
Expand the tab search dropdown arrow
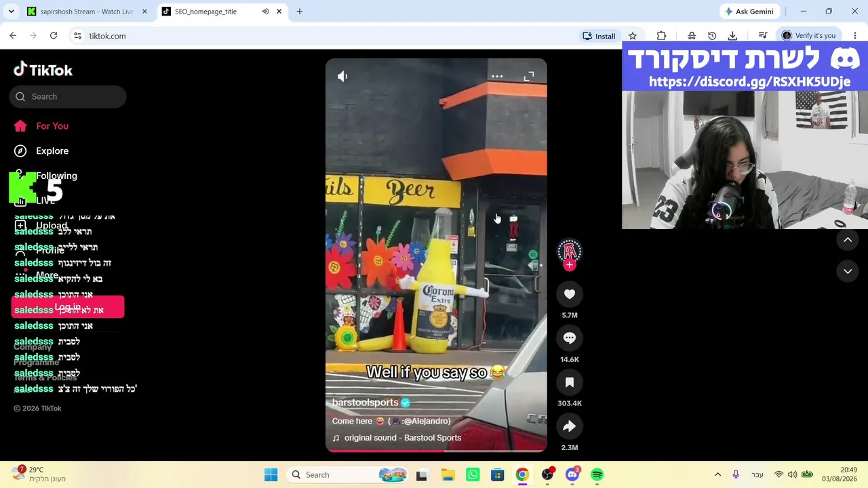point(11,12)
